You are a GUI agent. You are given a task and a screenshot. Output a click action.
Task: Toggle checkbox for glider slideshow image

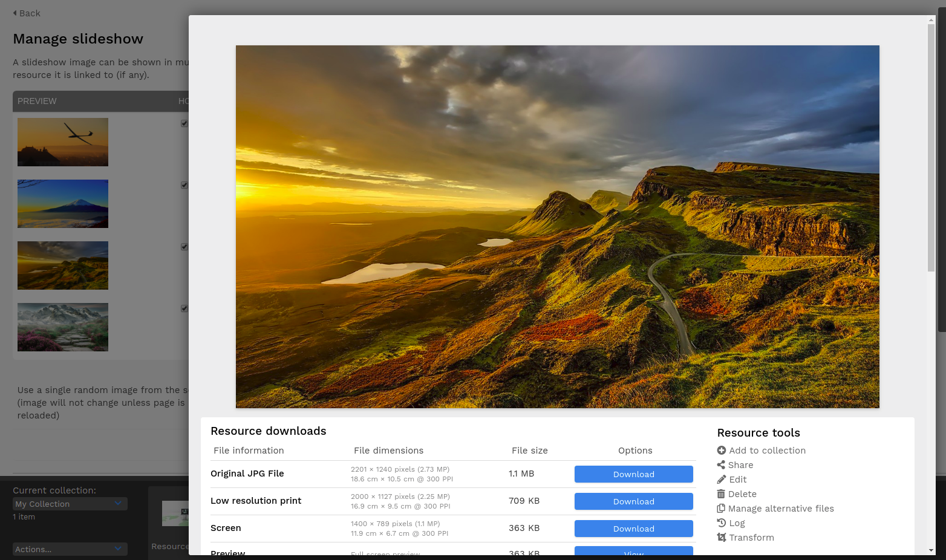point(184,123)
